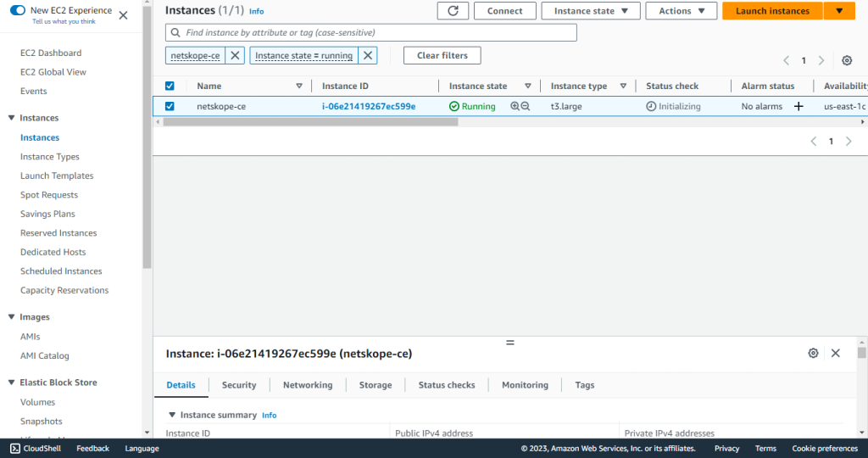Image resolution: width=868 pixels, height=458 pixels.
Task: Switch to the Tags tab
Action: point(585,385)
